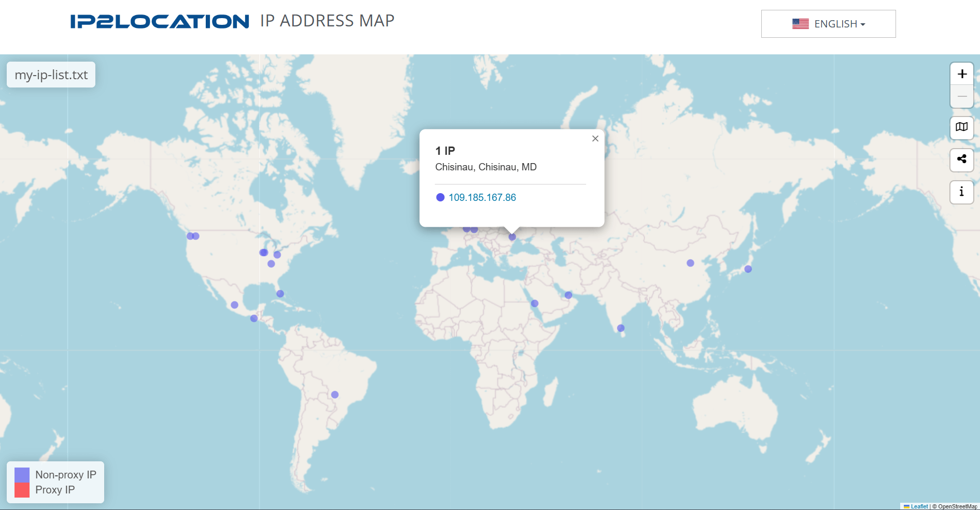Click the OpenStreetMap attribution link
Screen dimensions: 980x510
957,506
